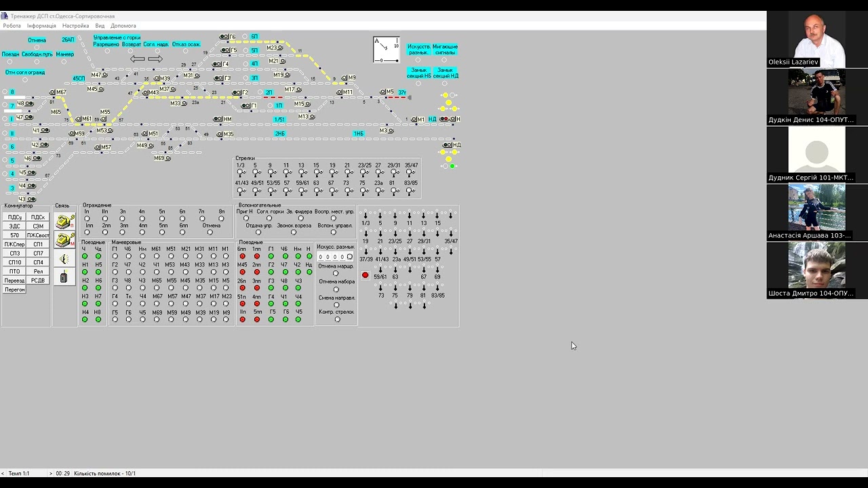Toggle the Контр. стрелок button

pos(337,319)
